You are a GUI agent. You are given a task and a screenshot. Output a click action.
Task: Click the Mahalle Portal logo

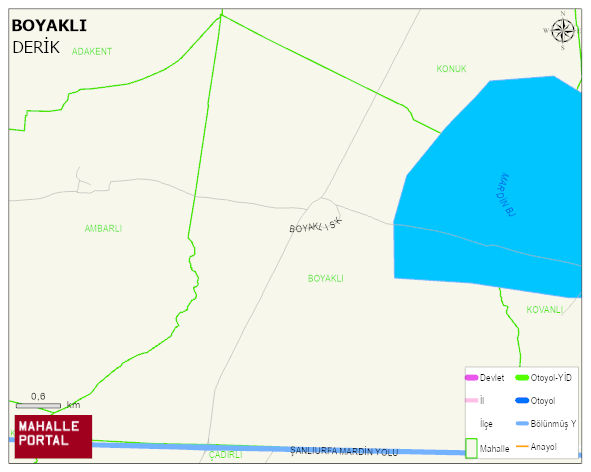pyautogui.click(x=53, y=437)
